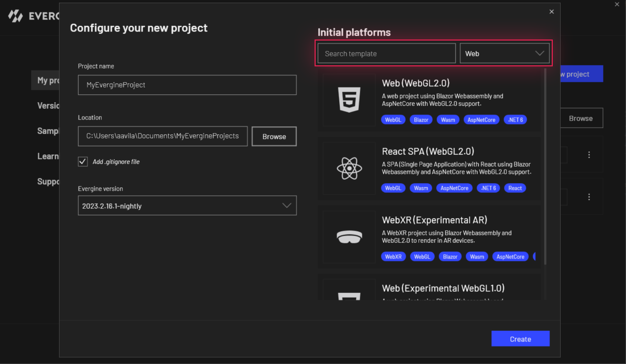626x364 pixels.
Task: Click the HTML5 icon of Web (WebGL2.0) template
Action: pos(349,100)
